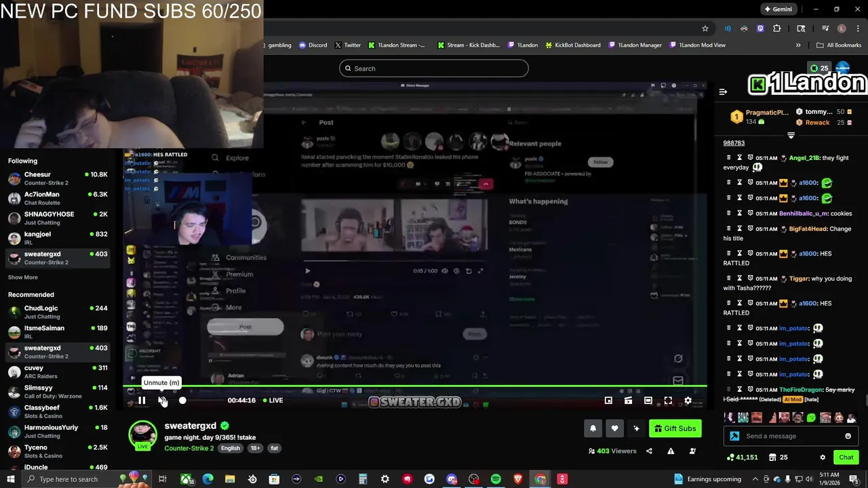Image resolution: width=868 pixels, height=488 pixels.
Task: Open Twitter bookmark in bookmarks bar
Action: [347, 45]
